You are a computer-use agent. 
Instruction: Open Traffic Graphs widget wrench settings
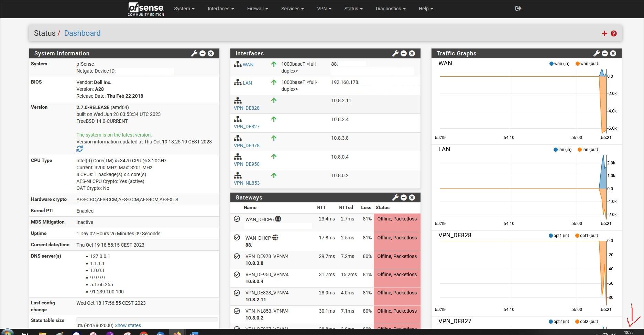(x=597, y=53)
